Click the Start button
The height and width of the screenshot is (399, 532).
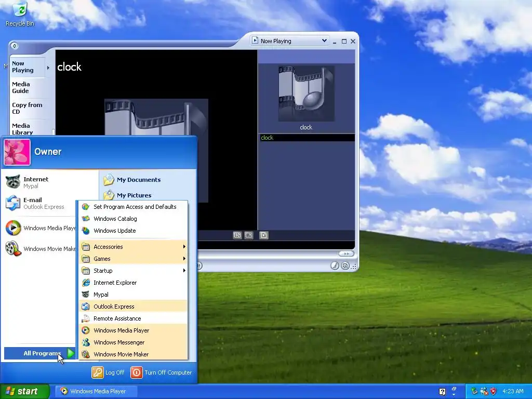(x=25, y=391)
